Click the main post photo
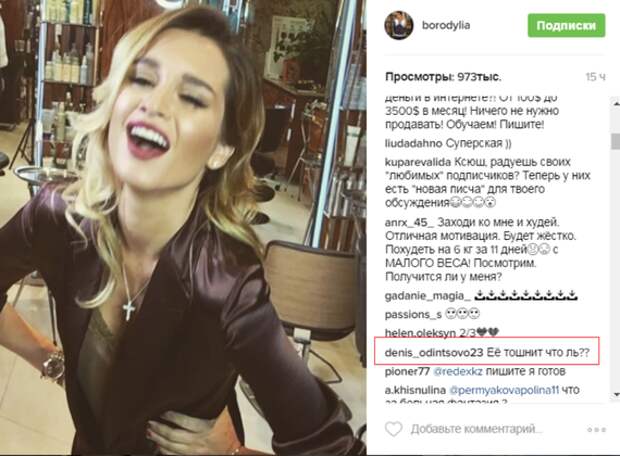The image size is (620, 456). coord(183,228)
